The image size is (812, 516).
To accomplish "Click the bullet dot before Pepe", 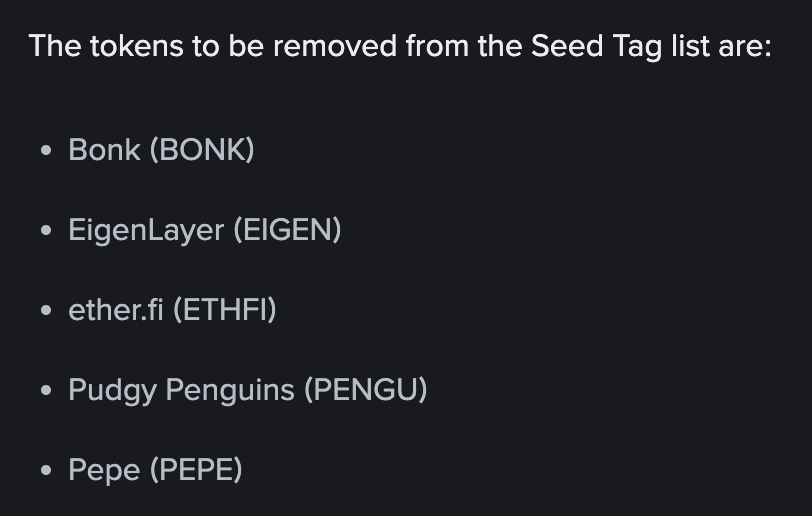I will 46,470.
